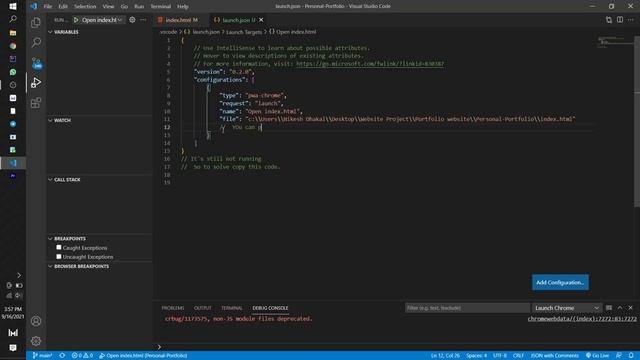
Task: Switch to Output panel tab
Action: pos(202,308)
